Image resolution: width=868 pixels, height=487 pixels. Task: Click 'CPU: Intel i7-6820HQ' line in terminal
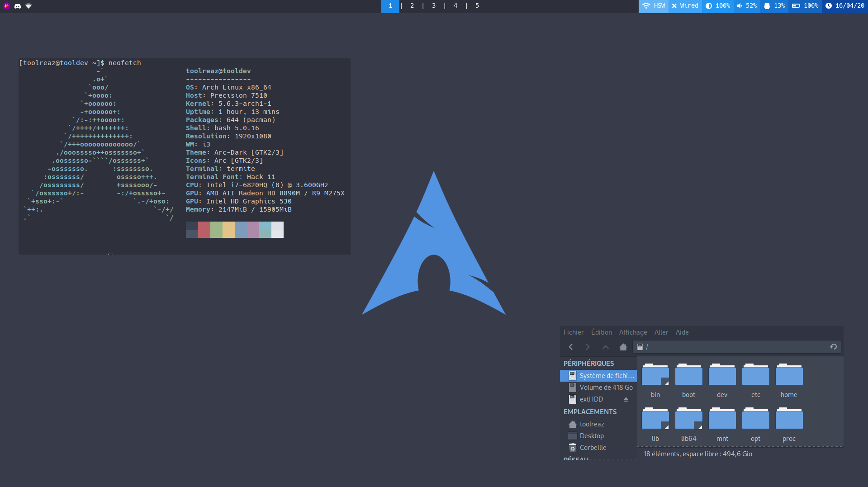point(257,185)
